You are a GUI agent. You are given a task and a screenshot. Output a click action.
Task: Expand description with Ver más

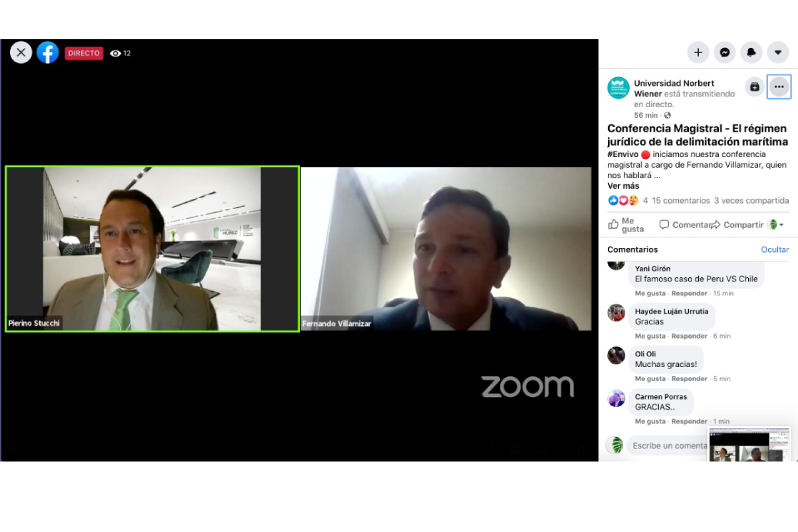point(623,186)
